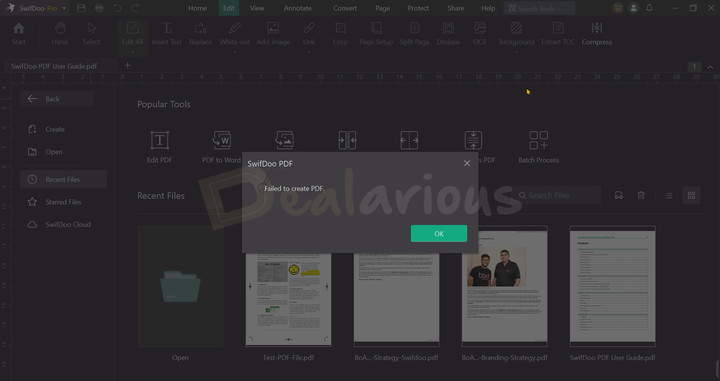
Task: Open the Edit PDF popular tool
Action: click(x=159, y=147)
